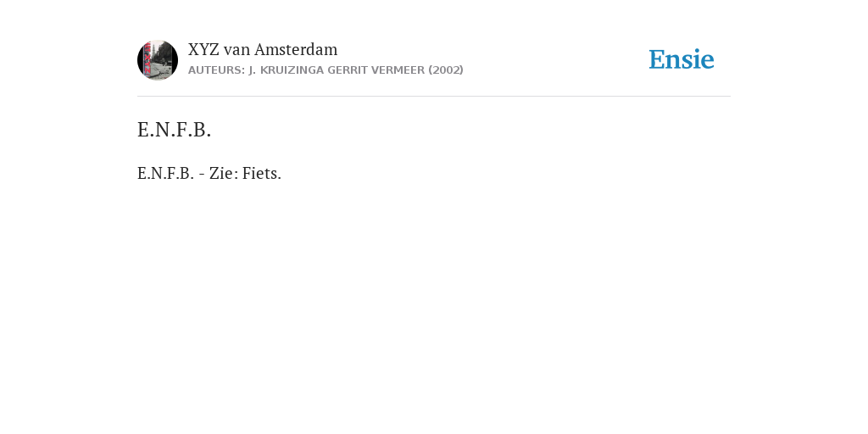
Task: Click the word Amsterdam in the title
Action: (x=296, y=49)
